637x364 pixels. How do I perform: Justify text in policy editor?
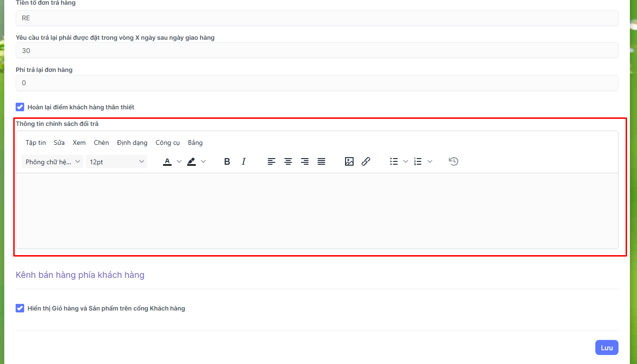321,161
